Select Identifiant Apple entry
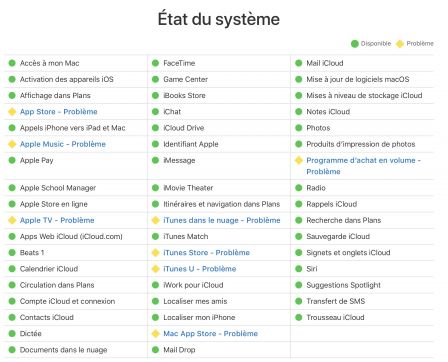Image resolution: width=448 pixels, height=362 pixels. tap(191, 144)
